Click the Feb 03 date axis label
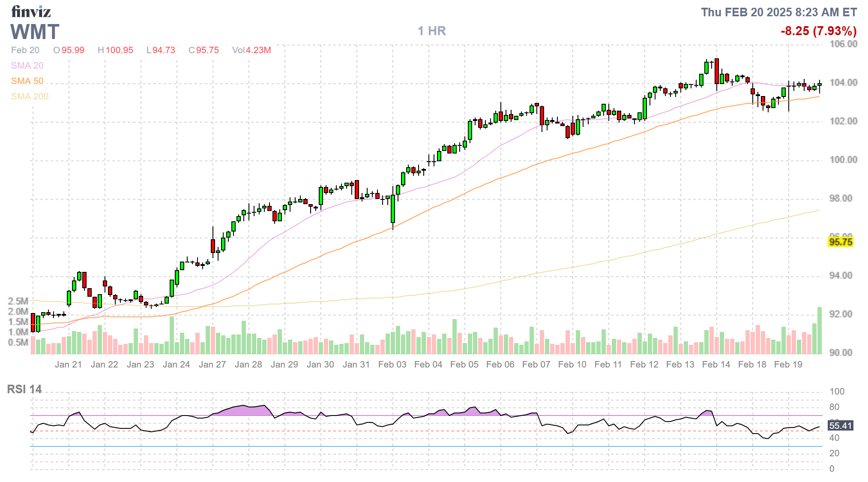Screen dimensions: 868x482 coord(392,365)
